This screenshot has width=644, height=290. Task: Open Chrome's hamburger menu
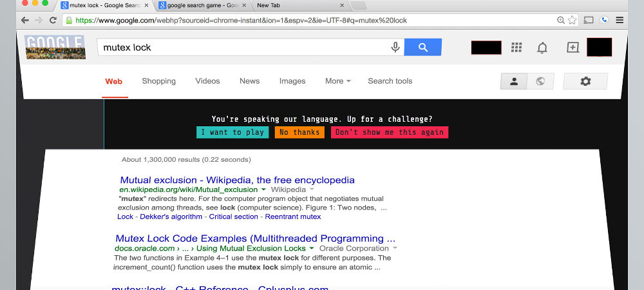(620, 20)
